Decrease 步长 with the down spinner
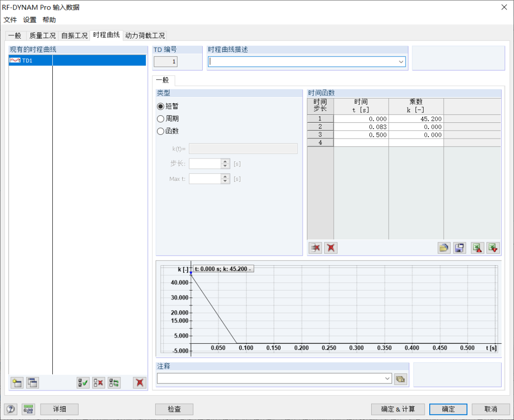Screen dimensions: 514x420 [225, 166]
